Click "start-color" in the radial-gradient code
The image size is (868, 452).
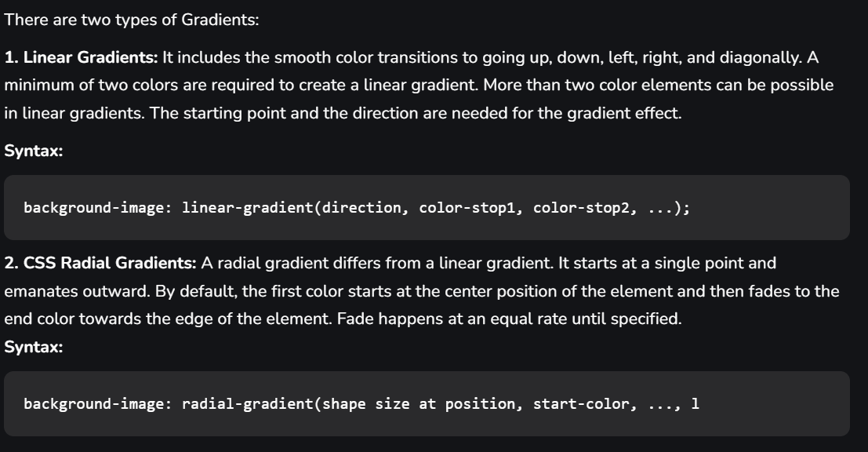click(x=581, y=404)
